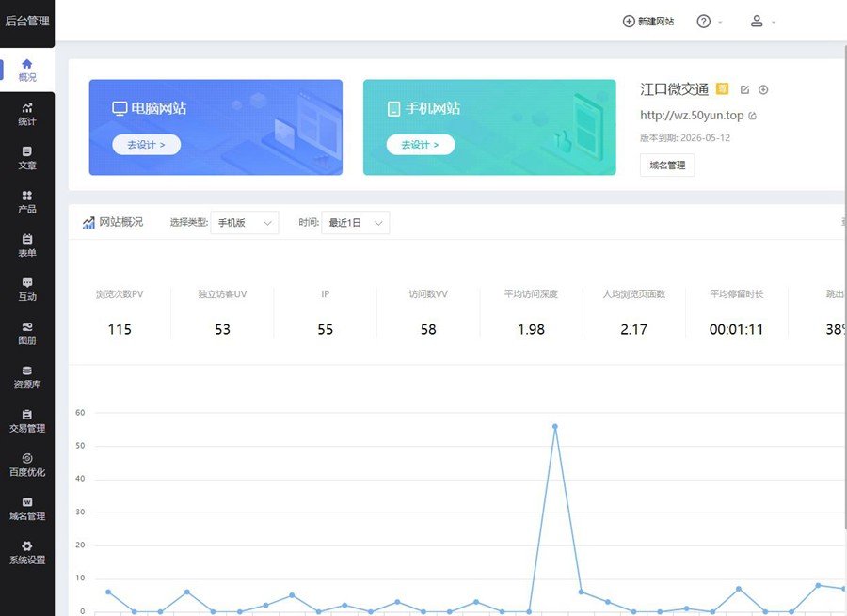The image size is (847, 616).
Task: Open the 选择类型 手机版 dropdown
Action: click(245, 223)
